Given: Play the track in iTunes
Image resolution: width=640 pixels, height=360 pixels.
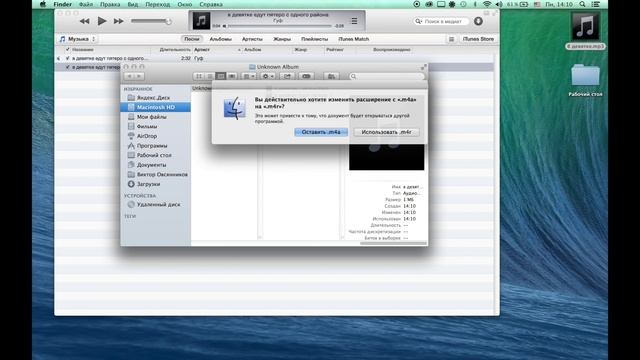Looking at the screenshot, I should coord(102,21).
